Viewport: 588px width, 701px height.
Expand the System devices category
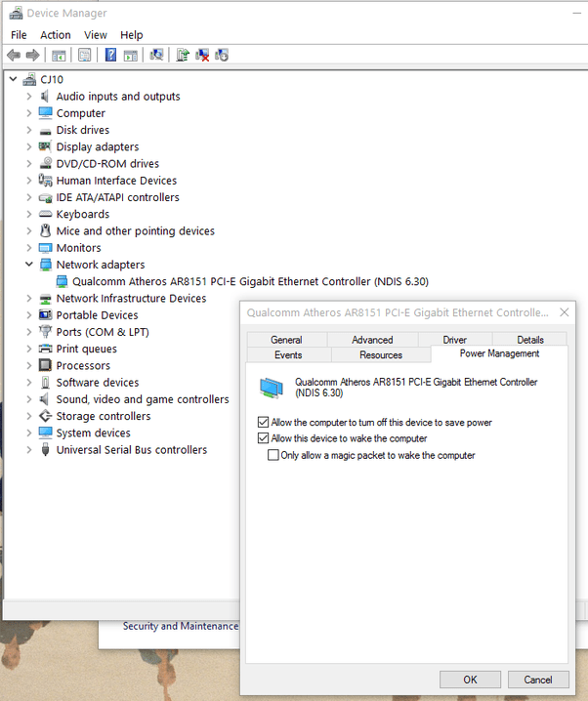[29, 433]
